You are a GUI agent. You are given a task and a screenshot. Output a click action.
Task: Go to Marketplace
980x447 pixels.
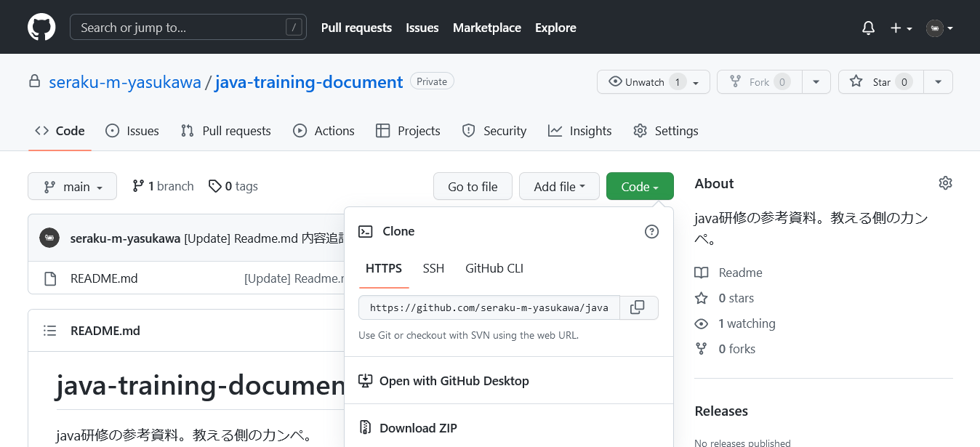click(487, 28)
